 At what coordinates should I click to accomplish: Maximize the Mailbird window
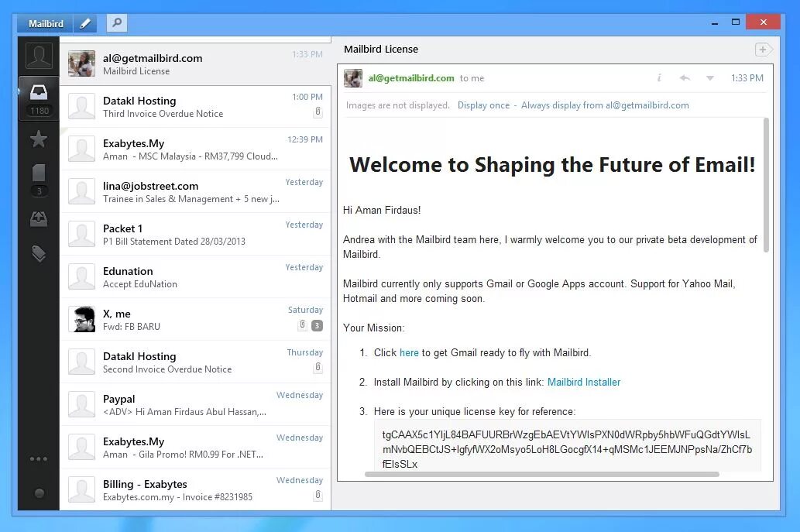pos(735,22)
